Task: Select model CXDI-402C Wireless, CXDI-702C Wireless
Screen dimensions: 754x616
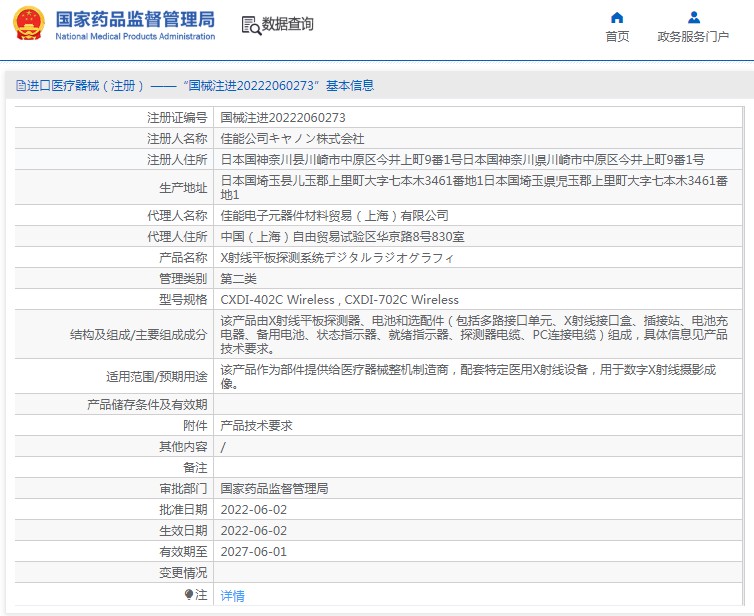Action: pyautogui.click(x=339, y=300)
